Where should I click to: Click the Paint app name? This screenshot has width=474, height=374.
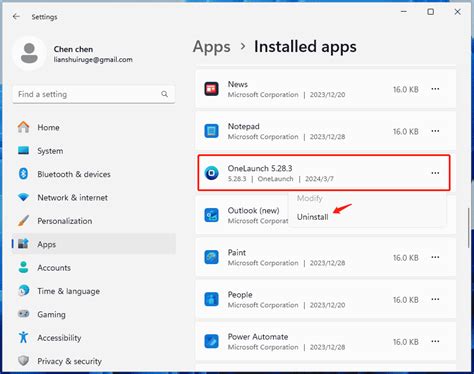(x=237, y=253)
